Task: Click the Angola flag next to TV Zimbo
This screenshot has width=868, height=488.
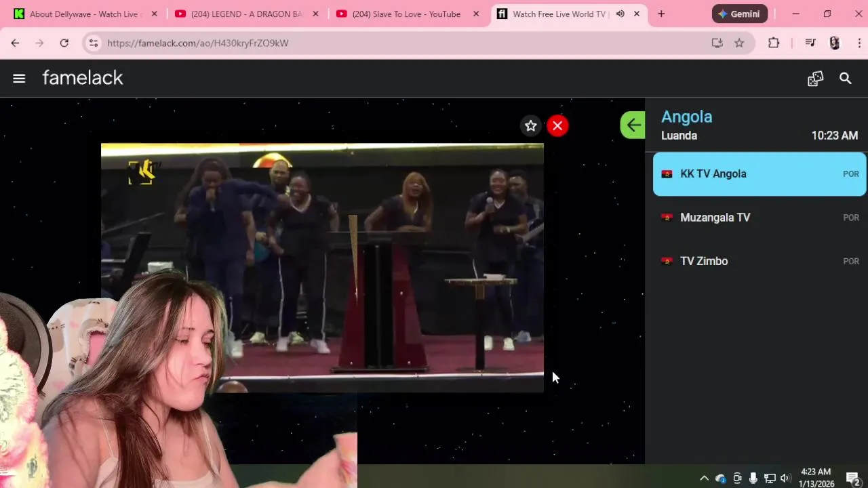Action: tap(667, 261)
